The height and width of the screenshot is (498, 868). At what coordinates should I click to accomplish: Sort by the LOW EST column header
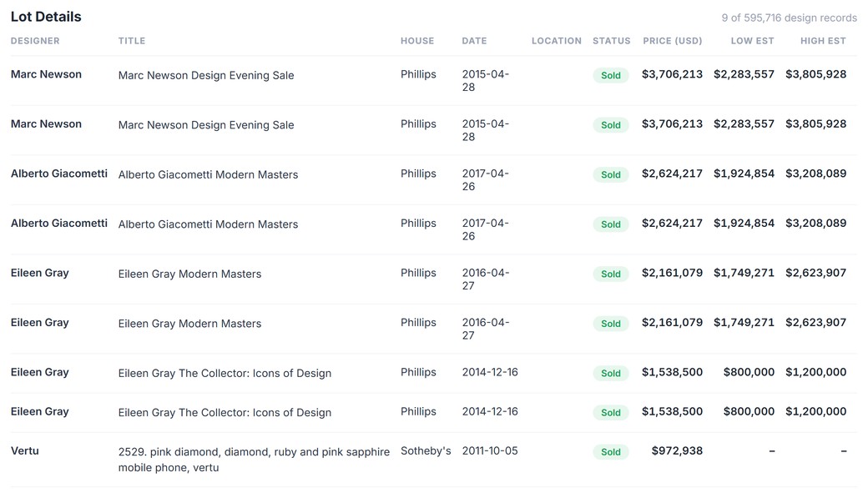752,41
